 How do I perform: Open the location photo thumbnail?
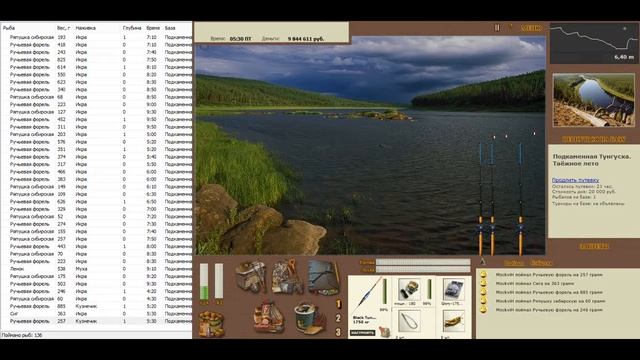point(593,100)
